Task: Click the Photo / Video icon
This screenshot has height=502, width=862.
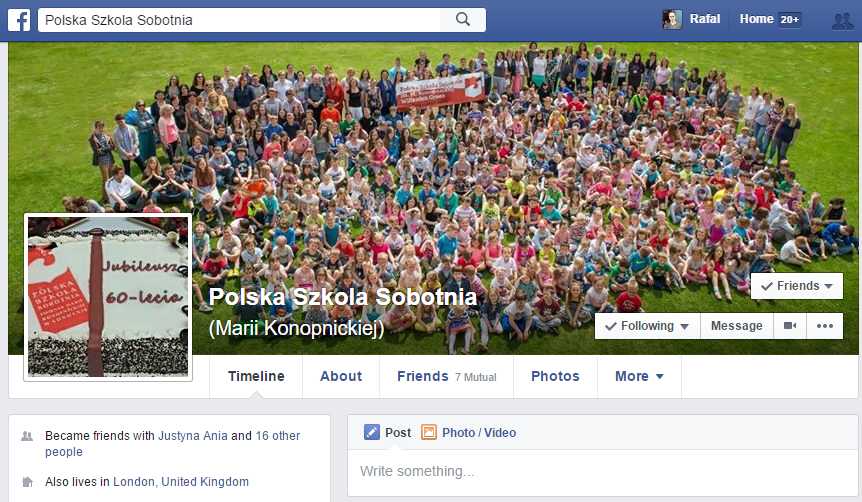Action: (429, 432)
